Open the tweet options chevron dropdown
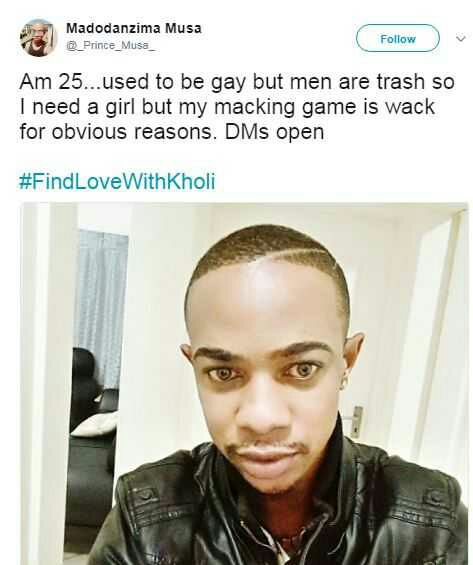The image size is (473, 565). [x=461, y=37]
